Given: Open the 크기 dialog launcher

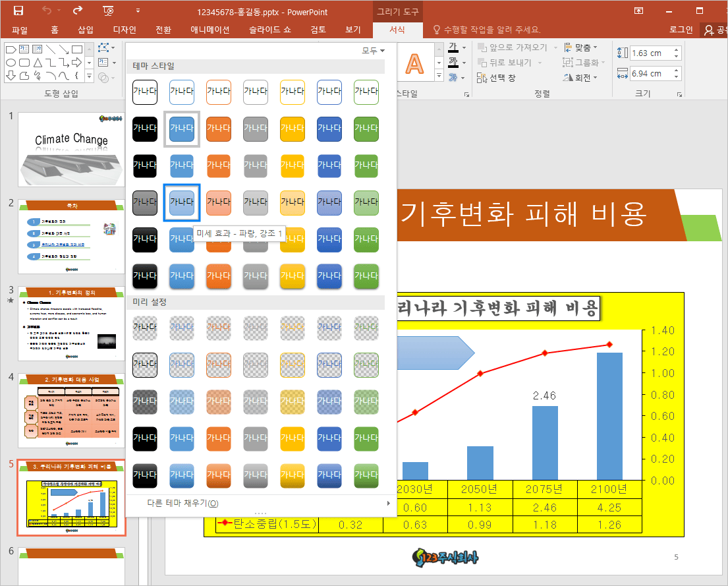Looking at the screenshot, I should (679, 94).
